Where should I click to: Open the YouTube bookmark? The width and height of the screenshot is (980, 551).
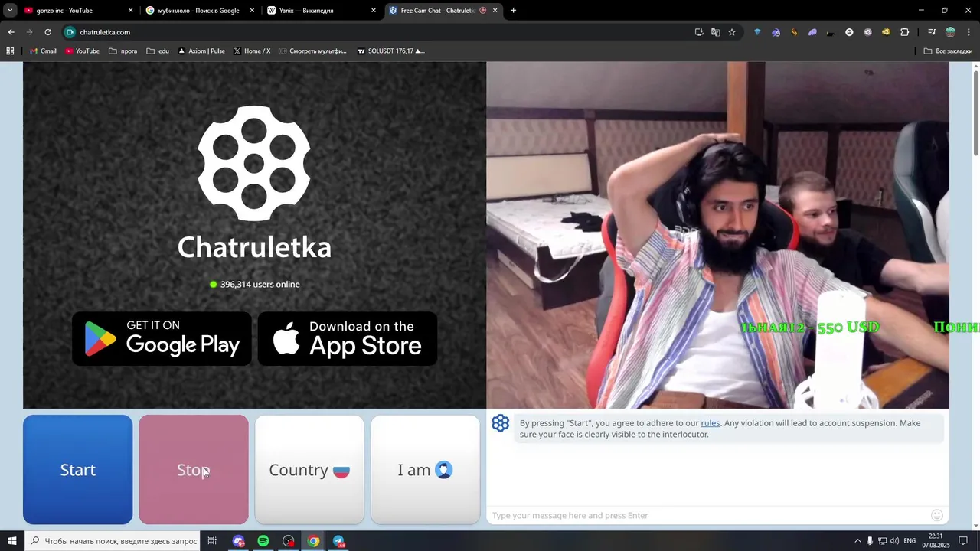click(82, 51)
